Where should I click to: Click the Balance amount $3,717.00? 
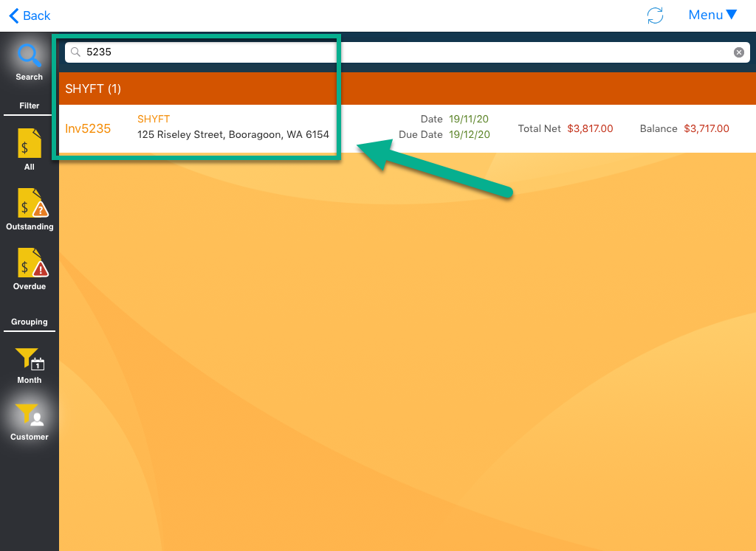[706, 128]
